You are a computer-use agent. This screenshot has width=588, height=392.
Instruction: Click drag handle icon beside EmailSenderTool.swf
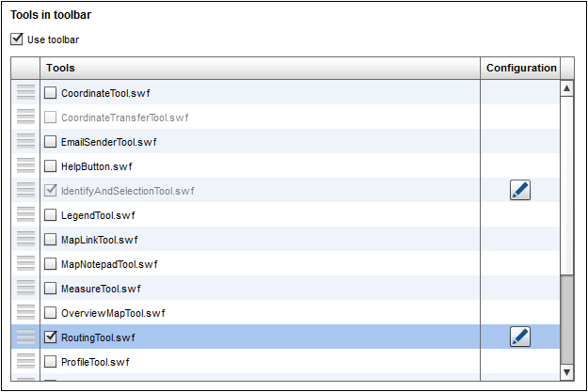pyautogui.click(x=26, y=141)
